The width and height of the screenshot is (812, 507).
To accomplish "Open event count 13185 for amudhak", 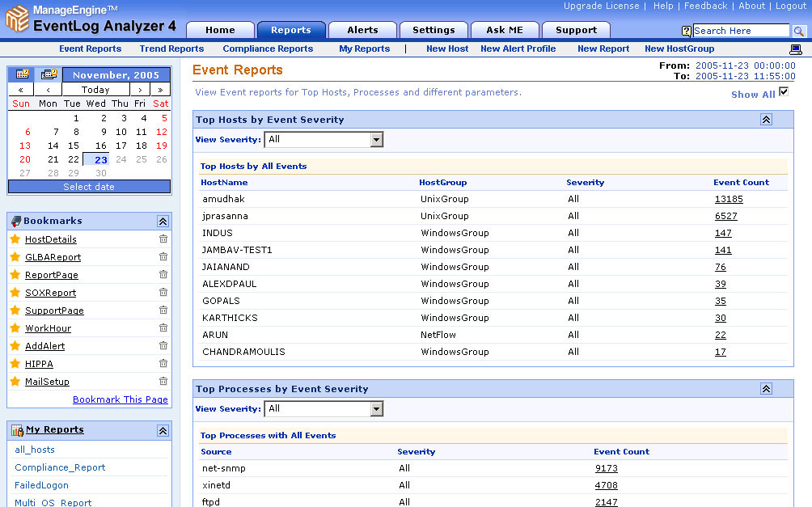I will coord(728,199).
